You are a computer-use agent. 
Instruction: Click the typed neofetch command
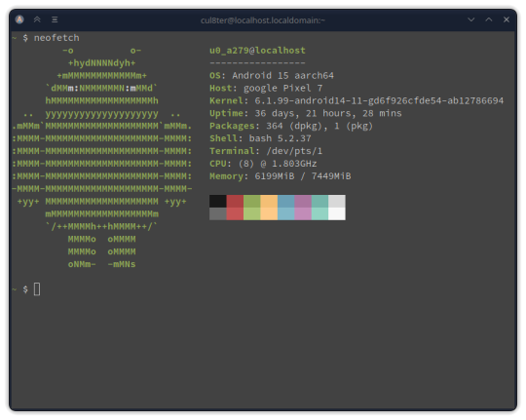coord(56,38)
